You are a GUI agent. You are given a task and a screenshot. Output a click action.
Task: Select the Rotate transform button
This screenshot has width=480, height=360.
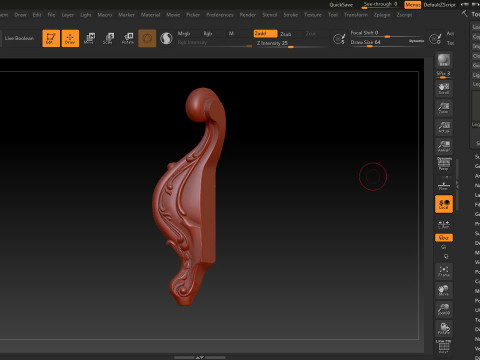tap(128, 38)
